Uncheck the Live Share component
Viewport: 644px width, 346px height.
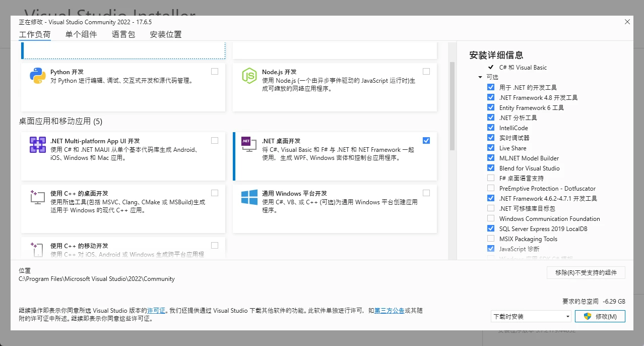coord(491,148)
